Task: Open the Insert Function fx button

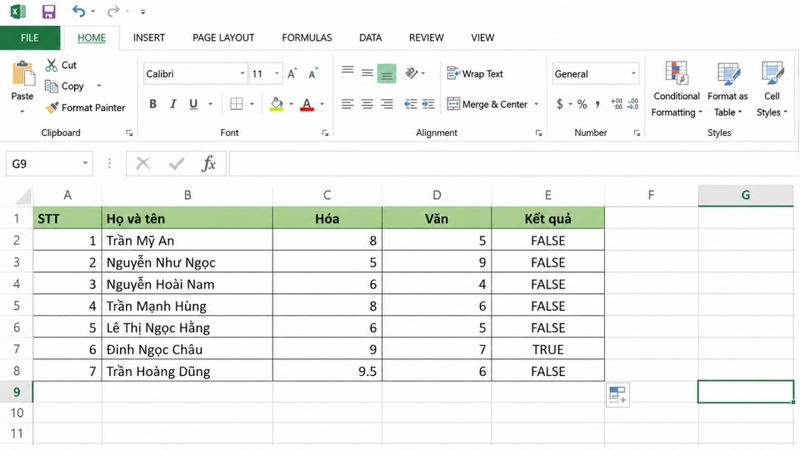Action: [208, 164]
